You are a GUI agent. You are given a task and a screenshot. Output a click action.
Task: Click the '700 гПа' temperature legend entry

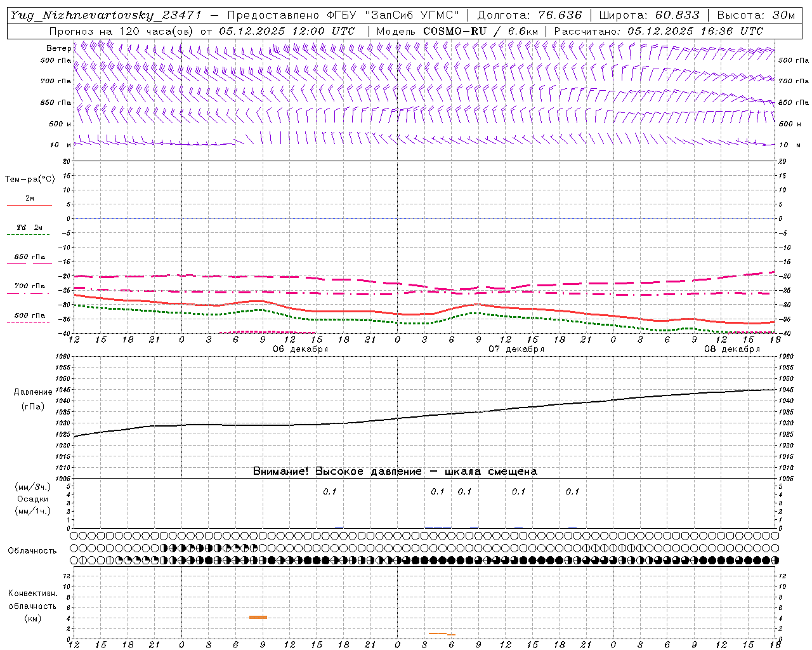click(30, 286)
